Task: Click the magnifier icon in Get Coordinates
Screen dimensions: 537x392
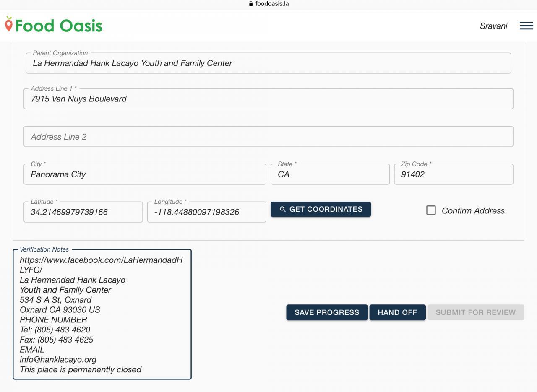Action: tap(283, 209)
